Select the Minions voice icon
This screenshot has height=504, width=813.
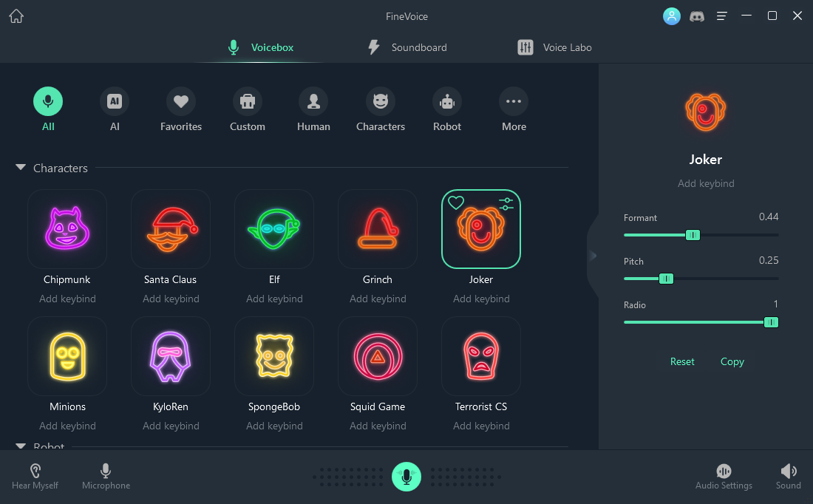[67, 356]
